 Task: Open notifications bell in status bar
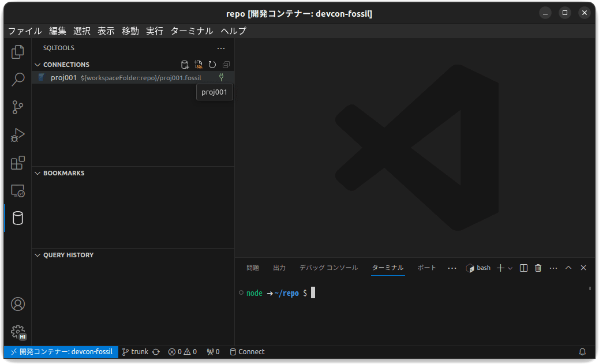coord(582,352)
